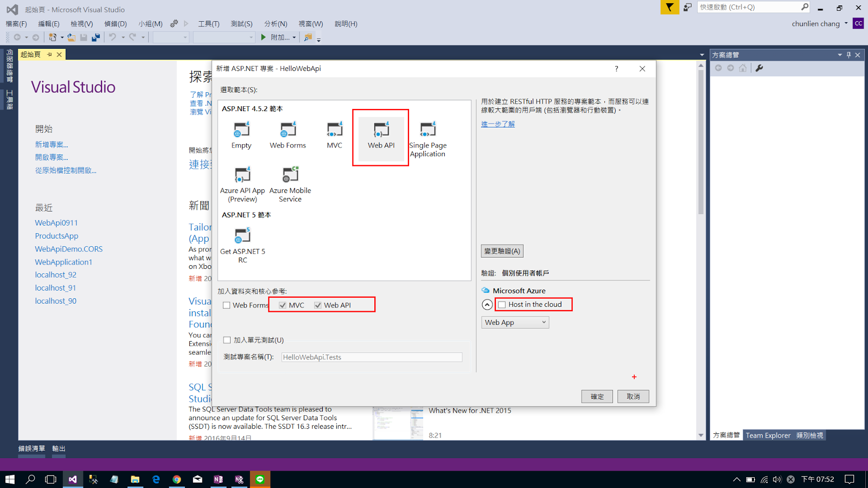Open recent project ProductsApp
The image size is (868, 488).
pyautogui.click(x=57, y=236)
